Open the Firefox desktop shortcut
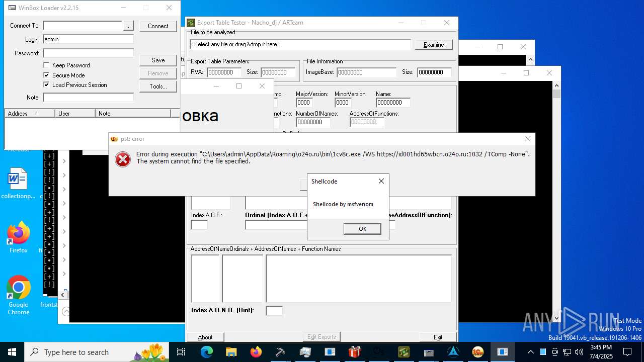Image resolution: width=644 pixels, height=362 pixels. pyautogui.click(x=18, y=237)
